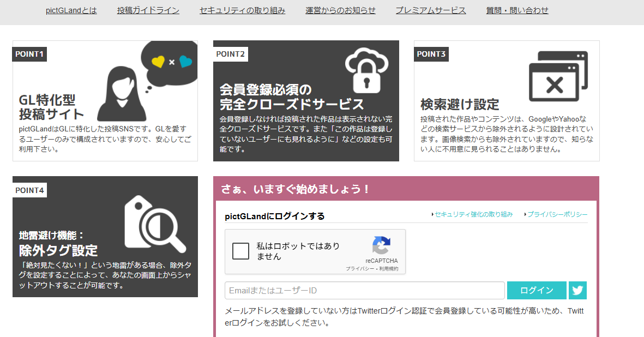
Task: Go to セキュリティの取り組み page
Action: point(243,10)
